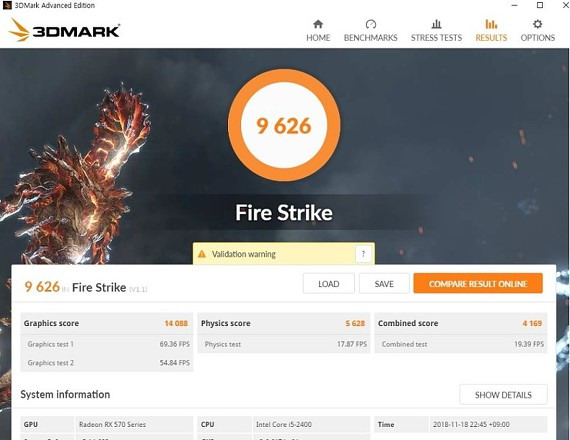
Task: Select the Combined score row
Action: pos(461,323)
